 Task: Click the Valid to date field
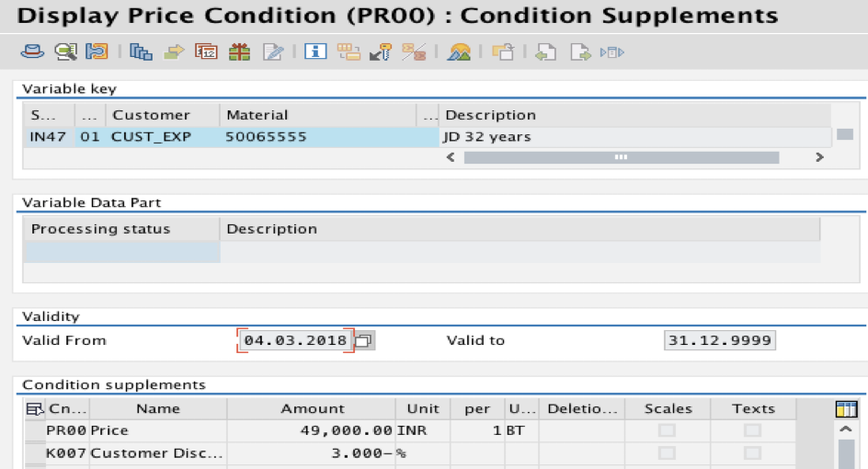click(x=720, y=340)
